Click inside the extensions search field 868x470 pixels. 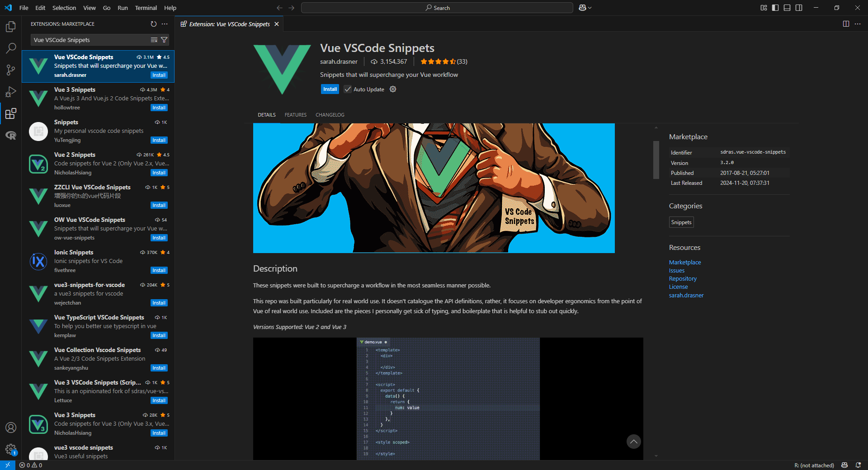click(x=90, y=40)
